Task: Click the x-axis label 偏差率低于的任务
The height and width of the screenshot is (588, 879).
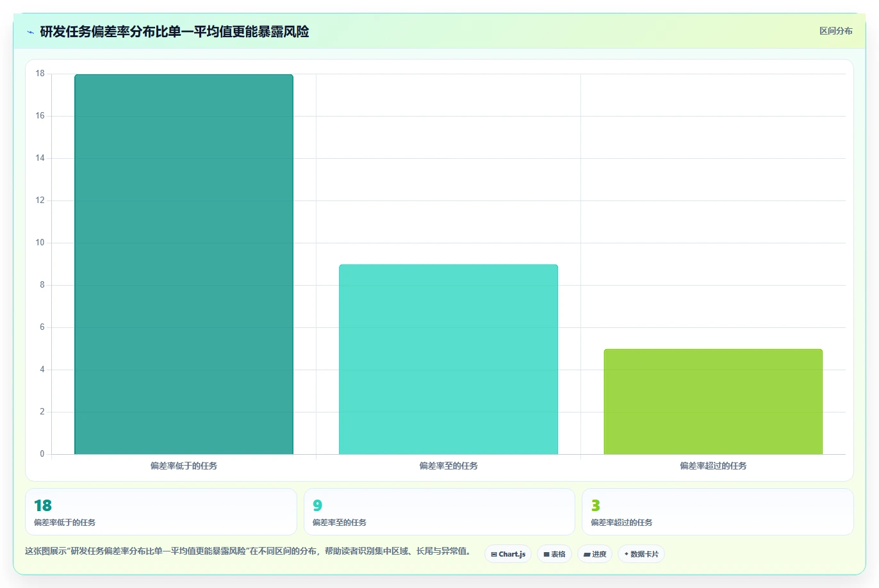Action: click(x=184, y=466)
